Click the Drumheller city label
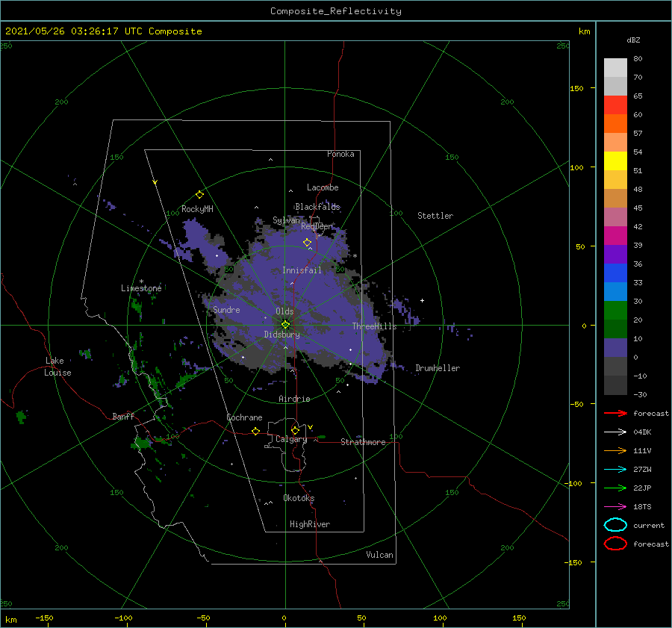Screen dimensions: 672x628 click(438, 368)
